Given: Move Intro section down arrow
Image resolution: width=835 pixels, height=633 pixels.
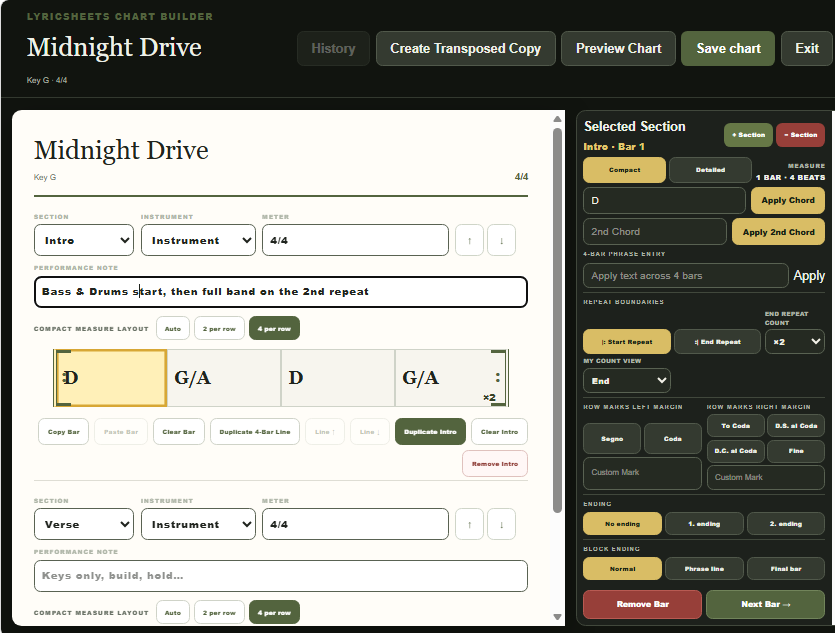Looking at the screenshot, I should click(x=501, y=240).
